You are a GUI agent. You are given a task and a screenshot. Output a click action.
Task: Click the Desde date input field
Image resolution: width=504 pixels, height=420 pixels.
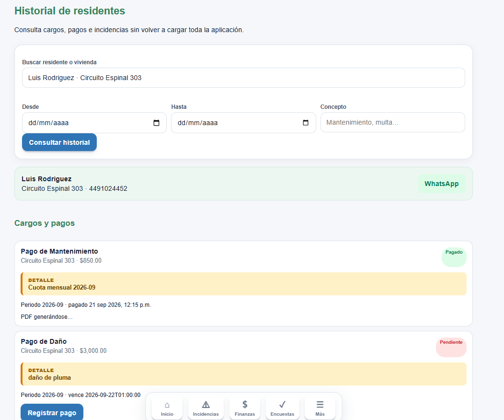[94, 123]
